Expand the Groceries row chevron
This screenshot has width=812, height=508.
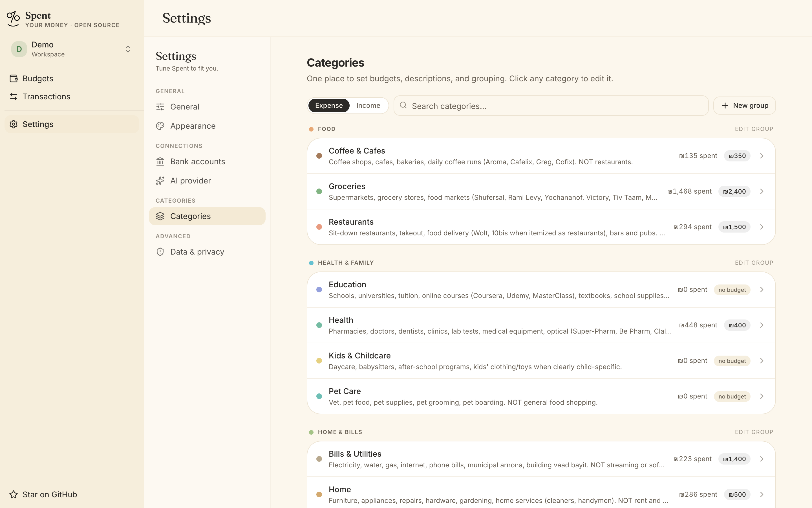(762, 192)
